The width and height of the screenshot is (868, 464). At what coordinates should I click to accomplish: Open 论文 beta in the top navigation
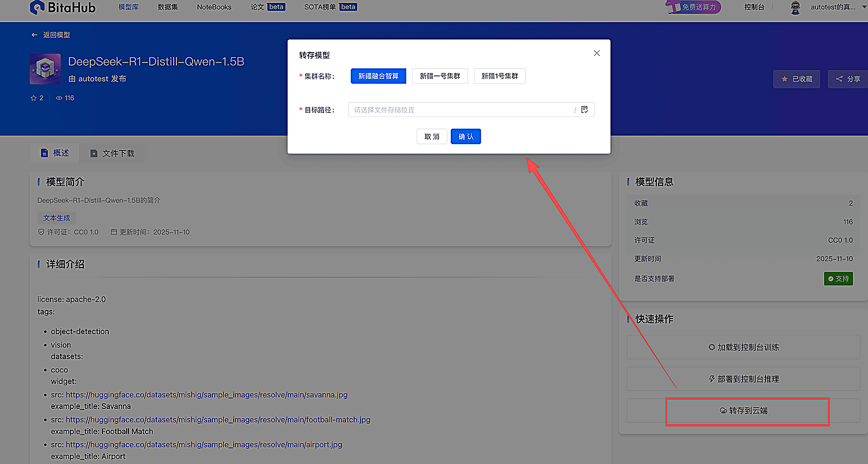click(x=268, y=8)
